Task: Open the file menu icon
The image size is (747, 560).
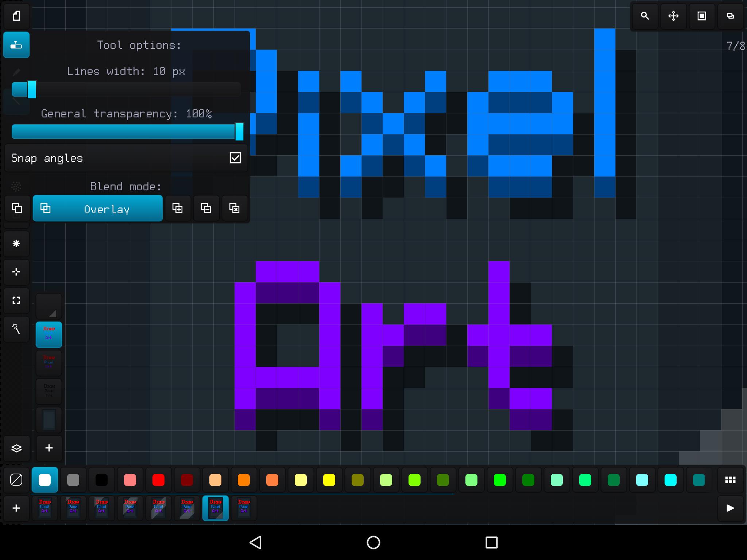Action: pyautogui.click(x=16, y=16)
